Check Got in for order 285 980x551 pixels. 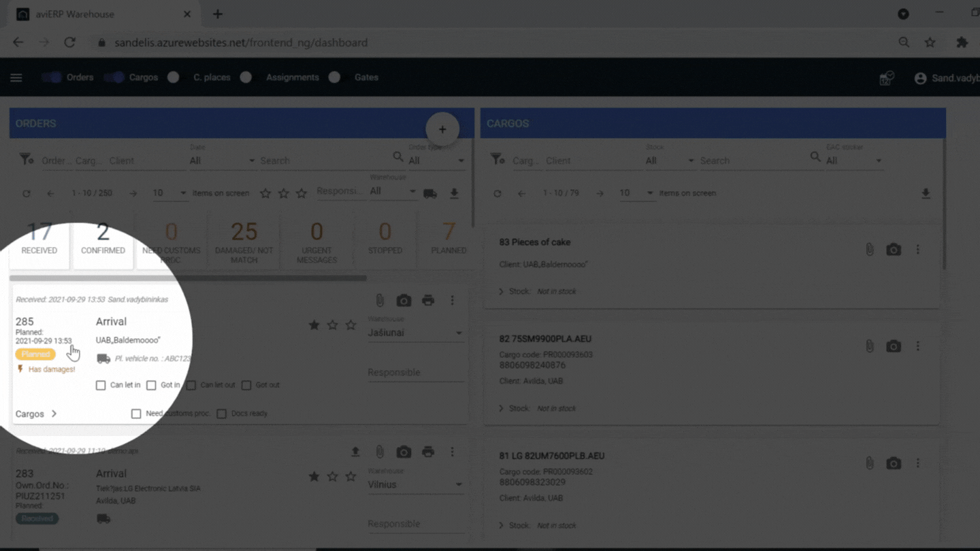pos(151,385)
